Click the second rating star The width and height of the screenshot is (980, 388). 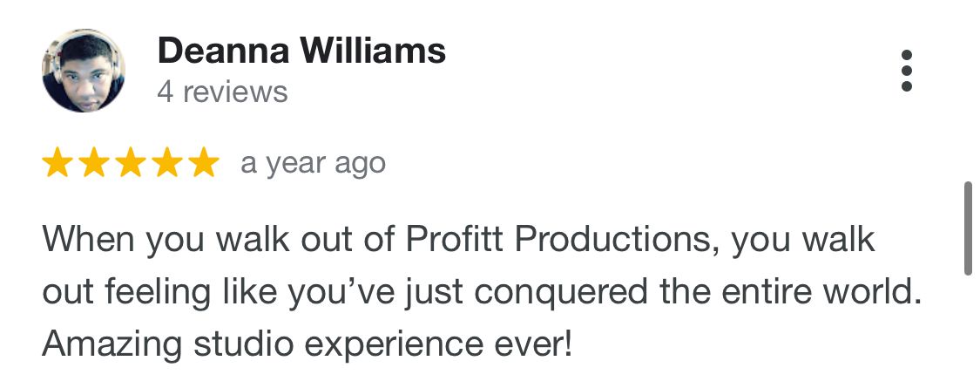[94, 163]
